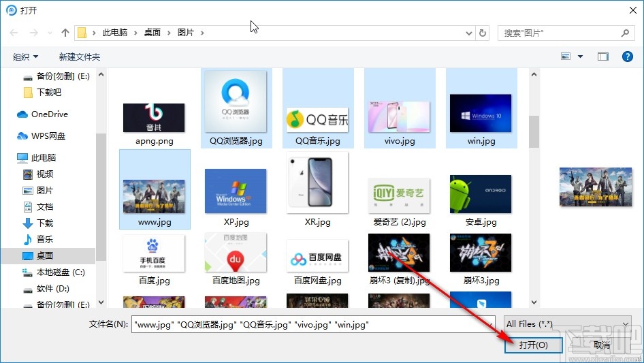Click 图片 in the address path

click(x=186, y=33)
